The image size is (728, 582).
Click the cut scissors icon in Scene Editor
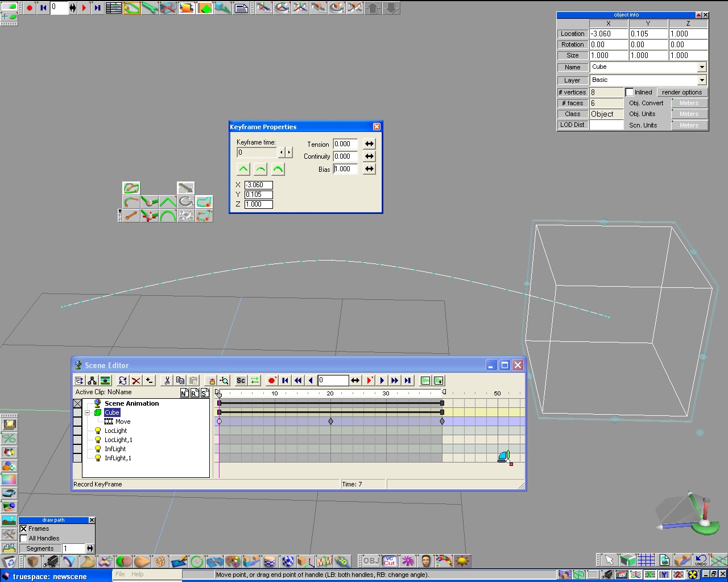pos(167,381)
